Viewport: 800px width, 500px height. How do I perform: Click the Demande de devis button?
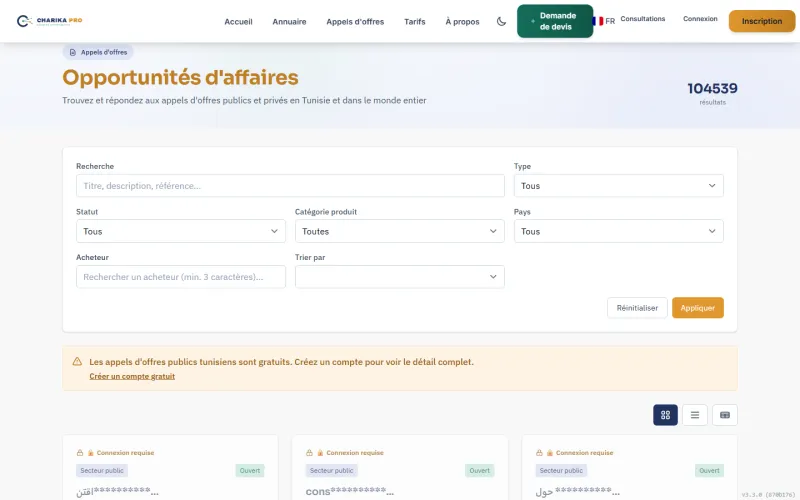pyautogui.click(x=555, y=21)
